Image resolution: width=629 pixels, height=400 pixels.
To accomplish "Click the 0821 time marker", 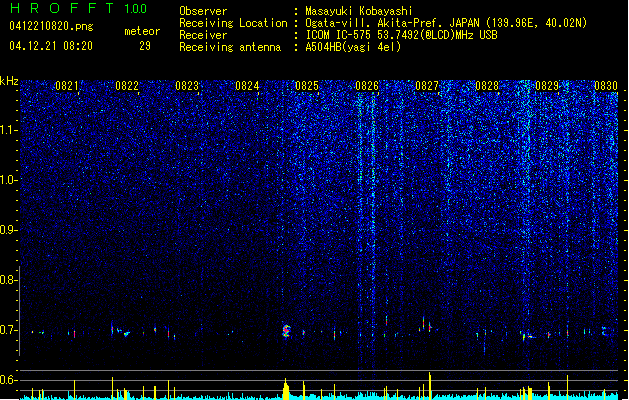I will (67, 86).
